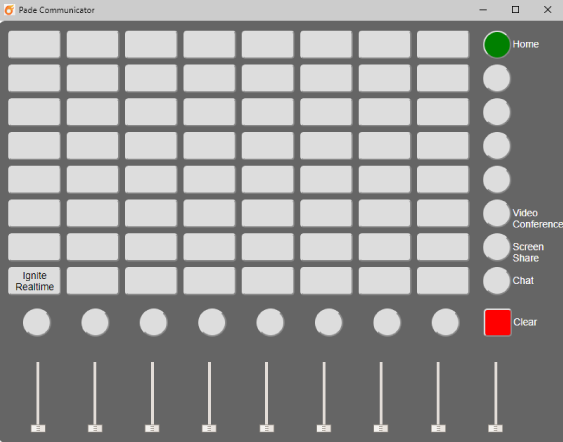The width and height of the screenshot is (563, 442).
Task: Open Video Conference via its round button
Action: pos(497,213)
